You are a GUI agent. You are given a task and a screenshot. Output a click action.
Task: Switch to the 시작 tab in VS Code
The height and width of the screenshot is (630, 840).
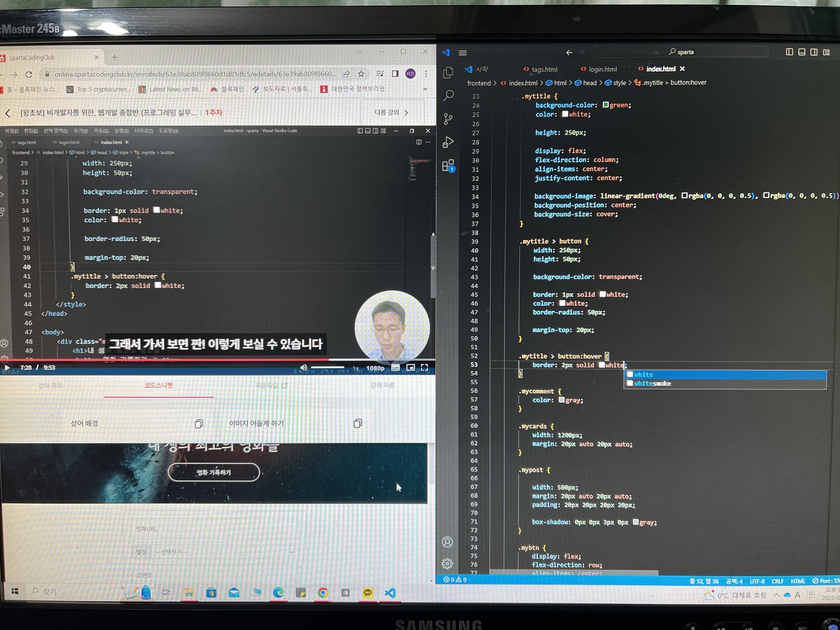click(x=477, y=69)
